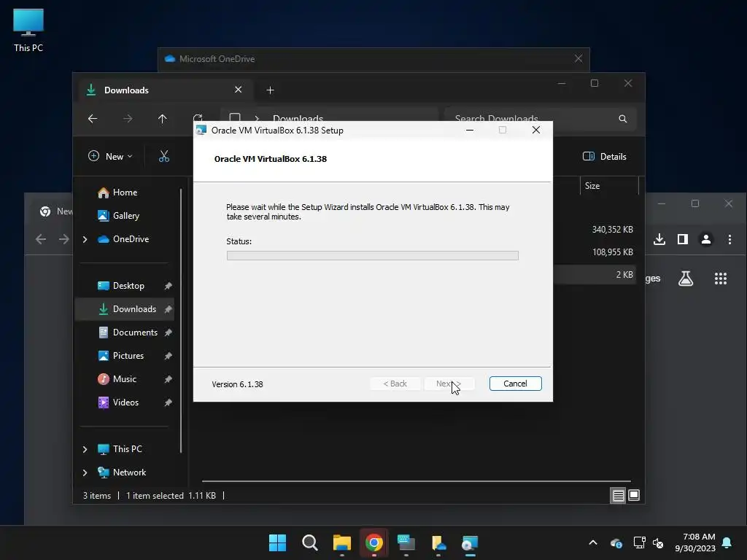
Task: Click the search magnifier in Downloads search box
Action: point(623,119)
